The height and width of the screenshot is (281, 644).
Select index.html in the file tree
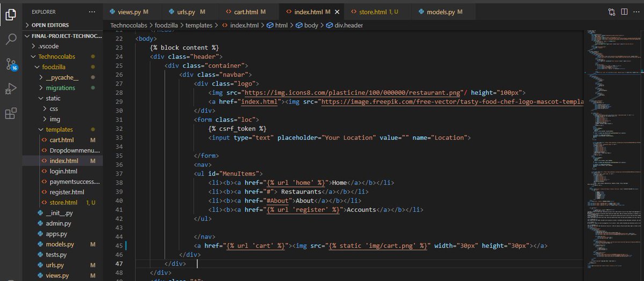(63, 161)
